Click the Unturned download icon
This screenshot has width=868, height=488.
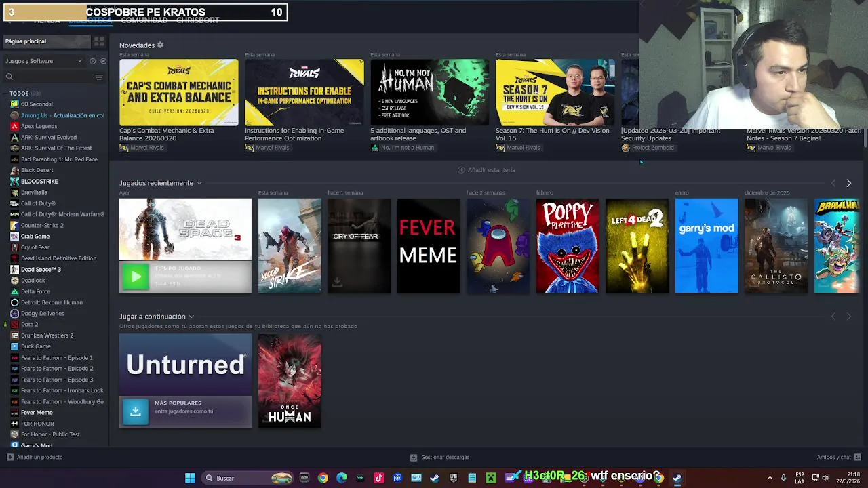pos(135,411)
